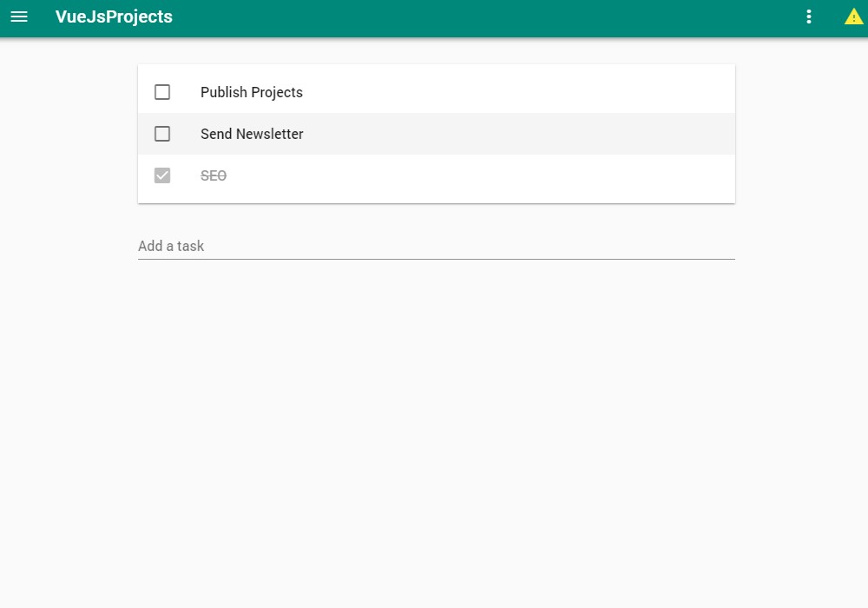Click the bottom edge of task card
The height and width of the screenshot is (608, 868).
pyautogui.click(x=437, y=202)
